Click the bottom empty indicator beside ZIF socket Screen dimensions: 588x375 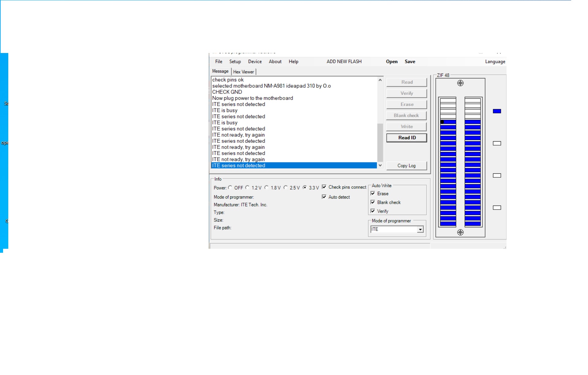pyautogui.click(x=497, y=208)
